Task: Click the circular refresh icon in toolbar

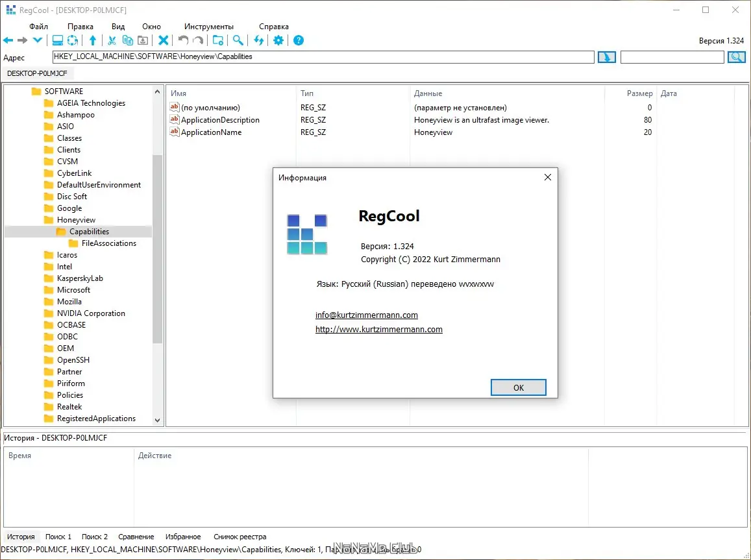Action: tap(72, 41)
